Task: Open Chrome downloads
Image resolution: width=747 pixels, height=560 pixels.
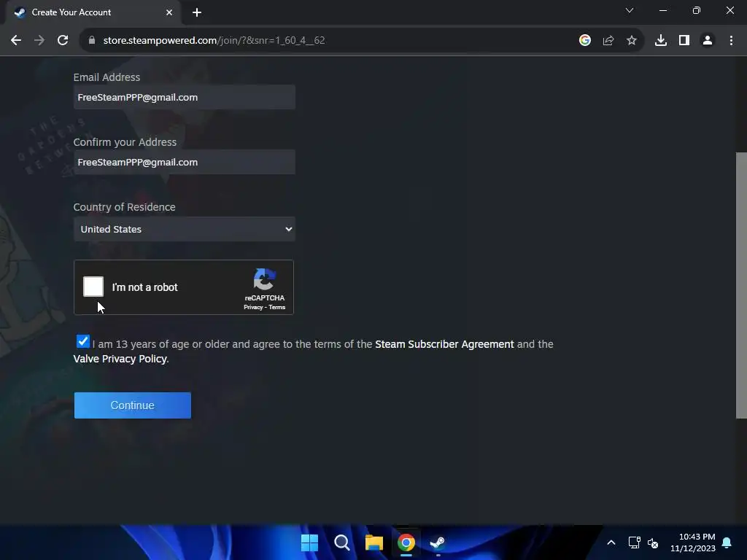Action: pos(661,41)
